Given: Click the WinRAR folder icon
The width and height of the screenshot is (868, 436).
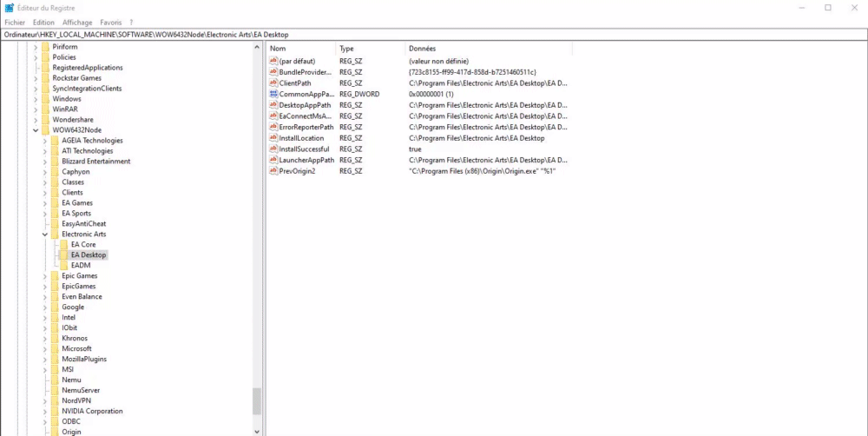Looking at the screenshot, I should click(45, 109).
